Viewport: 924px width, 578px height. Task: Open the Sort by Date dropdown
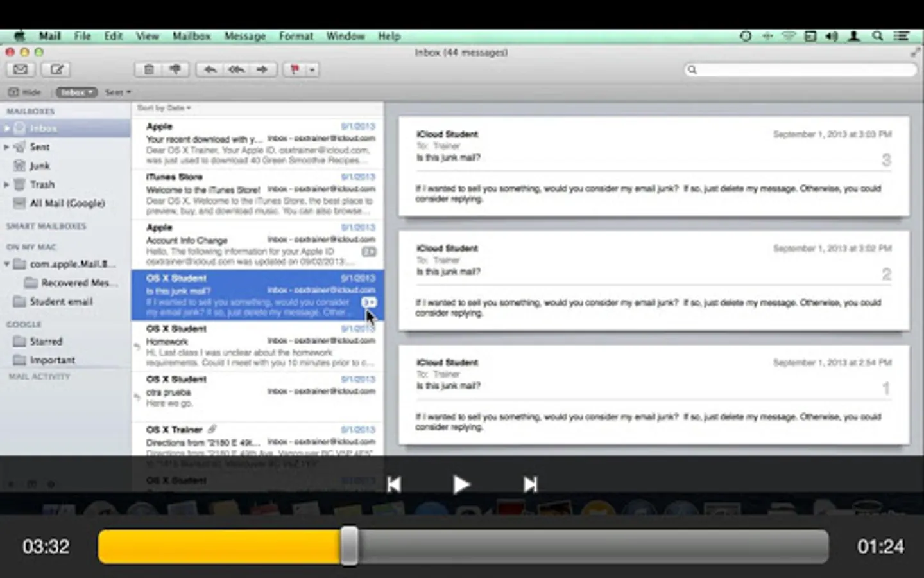tap(164, 108)
